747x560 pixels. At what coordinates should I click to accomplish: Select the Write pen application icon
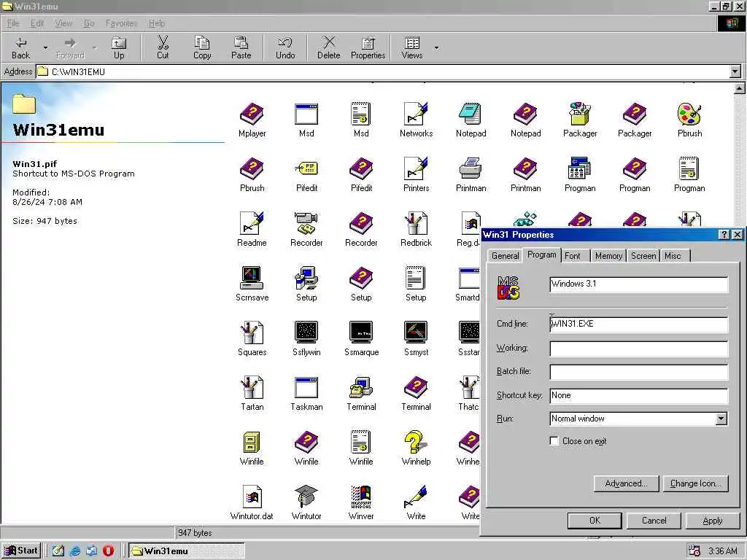[416, 497]
